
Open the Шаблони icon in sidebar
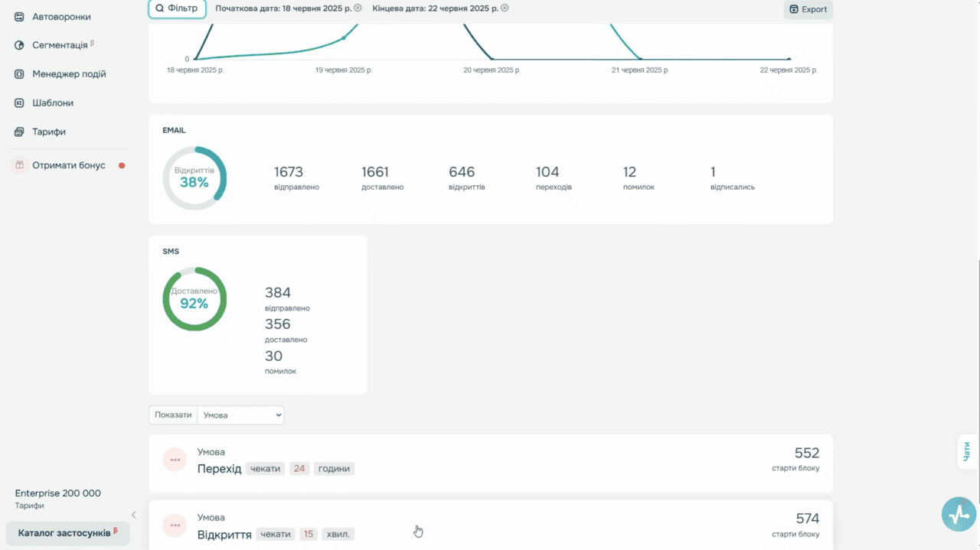tap(19, 103)
